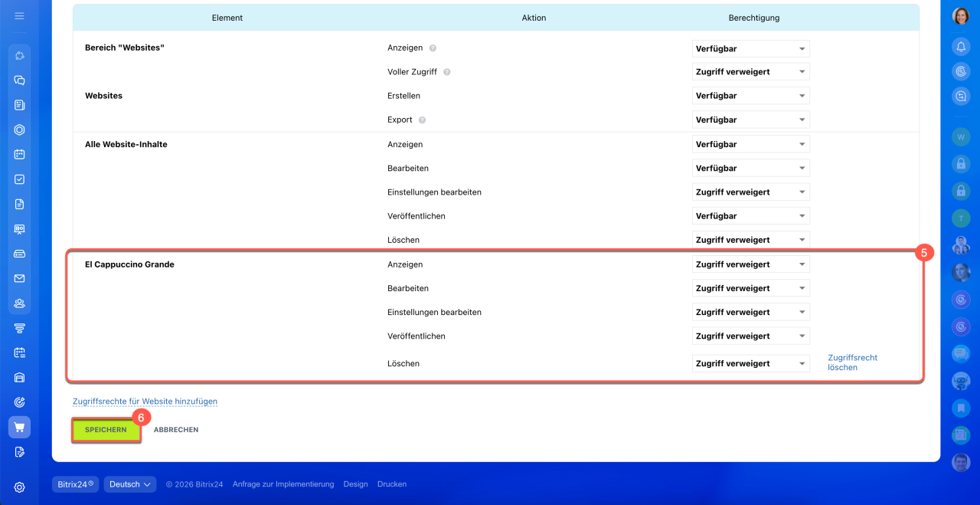Open the target Marketing icon
The width and height of the screenshot is (980, 505).
[x=19, y=402]
